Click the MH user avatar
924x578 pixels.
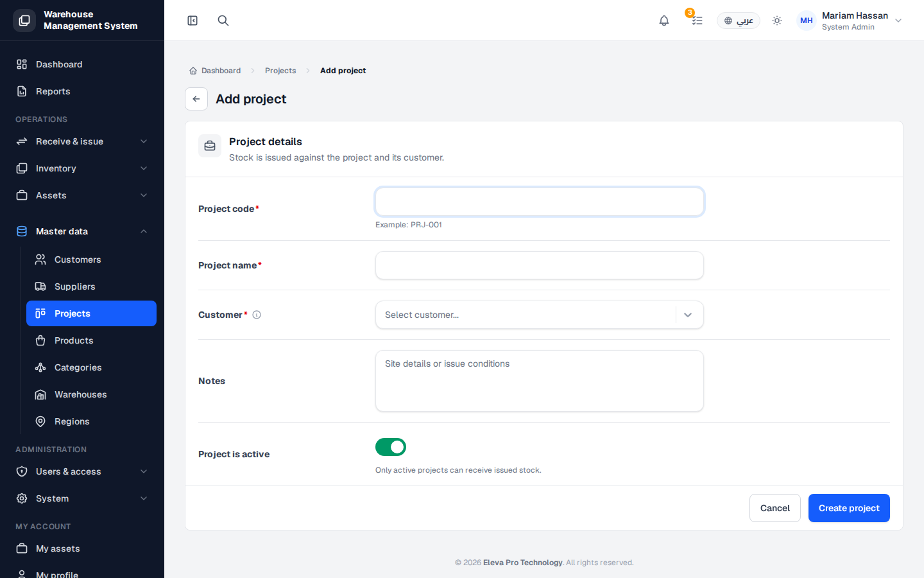point(807,21)
